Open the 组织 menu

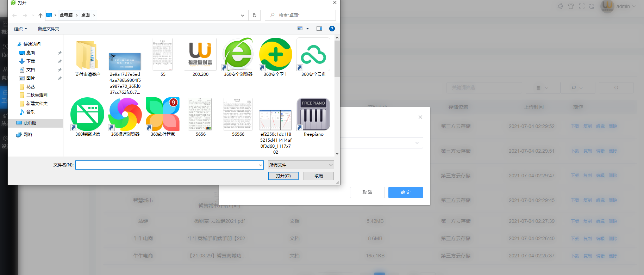pyautogui.click(x=20, y=29)
